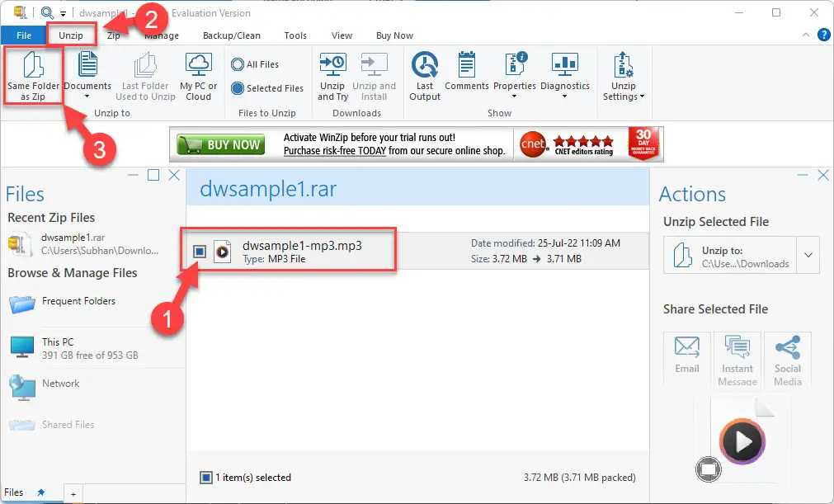Viewport: 834px width, 504px height.
Task: Open recent dwsample1.rar zip file
Action: pyautogui.click(x=83, y=243)
